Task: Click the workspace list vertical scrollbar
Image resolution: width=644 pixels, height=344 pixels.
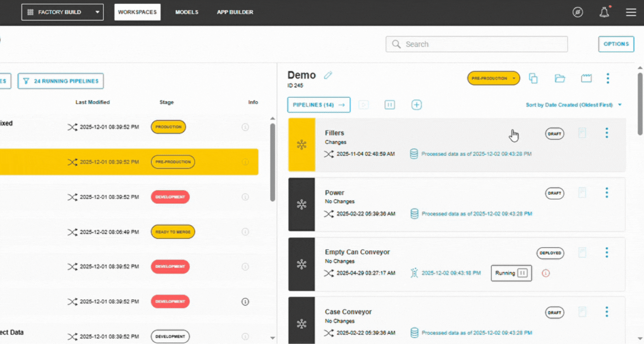Action: (x=272, y=162)
